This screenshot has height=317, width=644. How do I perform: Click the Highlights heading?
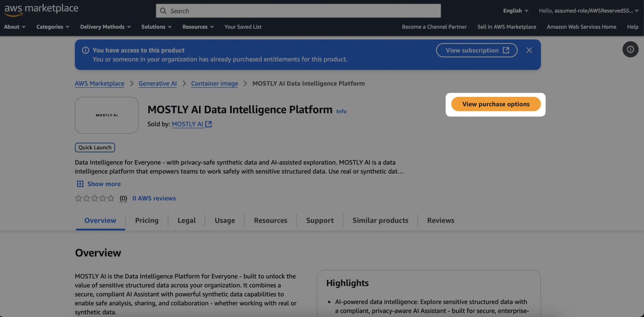347,283
